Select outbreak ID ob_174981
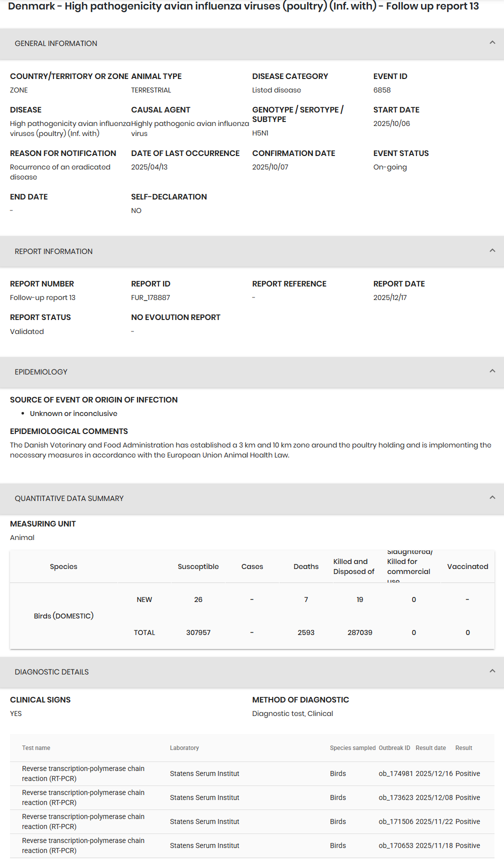The image size is (504, 859). coord(395,773)
